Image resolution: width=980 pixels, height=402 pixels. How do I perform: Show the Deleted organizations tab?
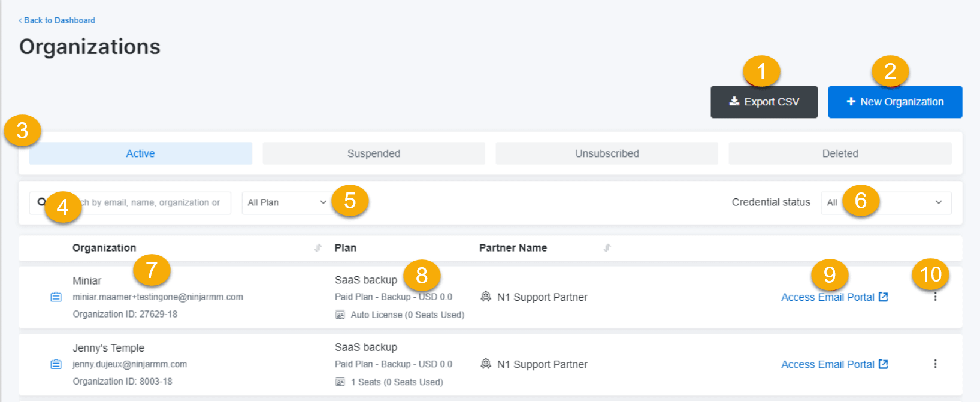(839, 153)
